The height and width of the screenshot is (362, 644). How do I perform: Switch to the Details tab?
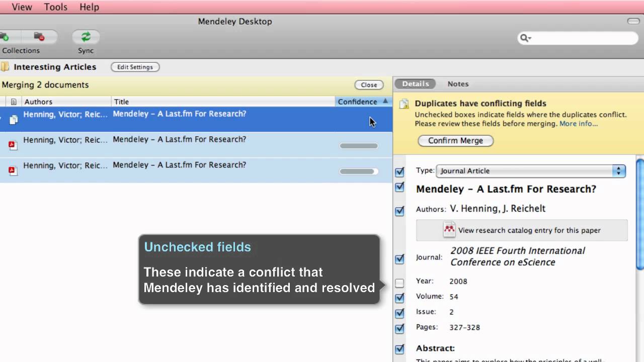coord(416,84)
